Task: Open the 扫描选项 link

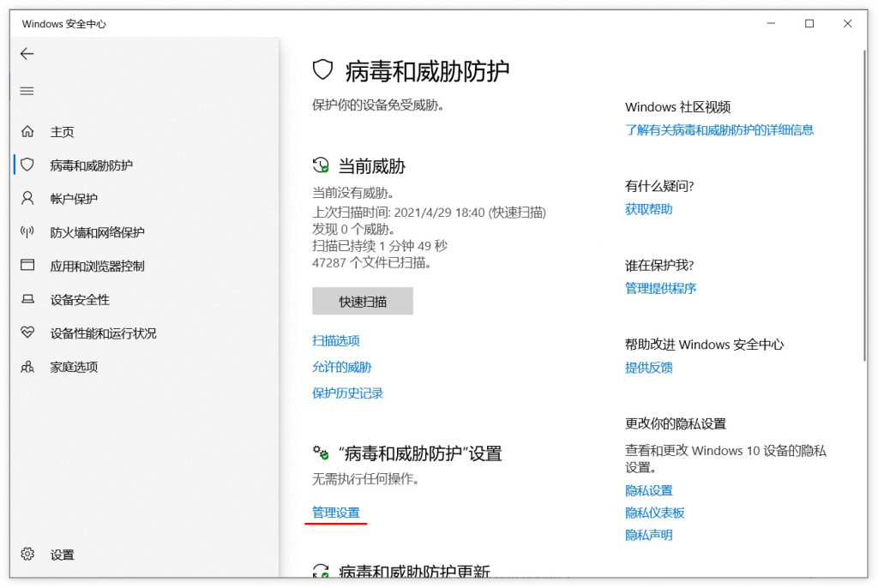Action: (336, 341)
